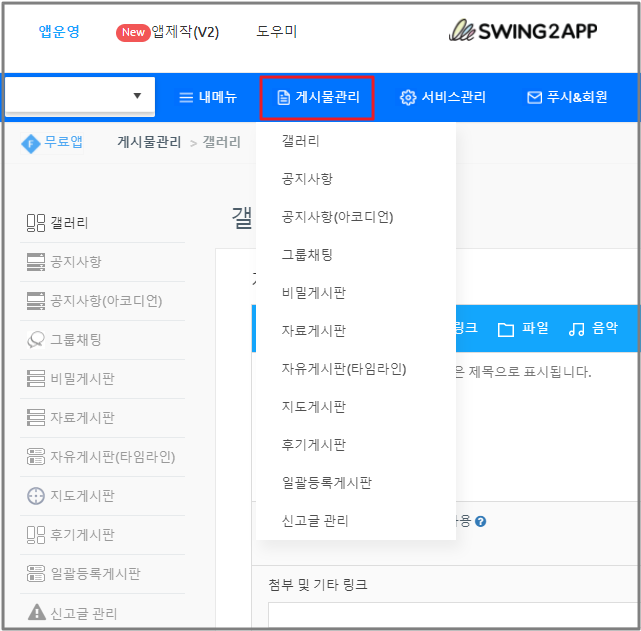Click the folder 파일 icon

pos(506,328)
